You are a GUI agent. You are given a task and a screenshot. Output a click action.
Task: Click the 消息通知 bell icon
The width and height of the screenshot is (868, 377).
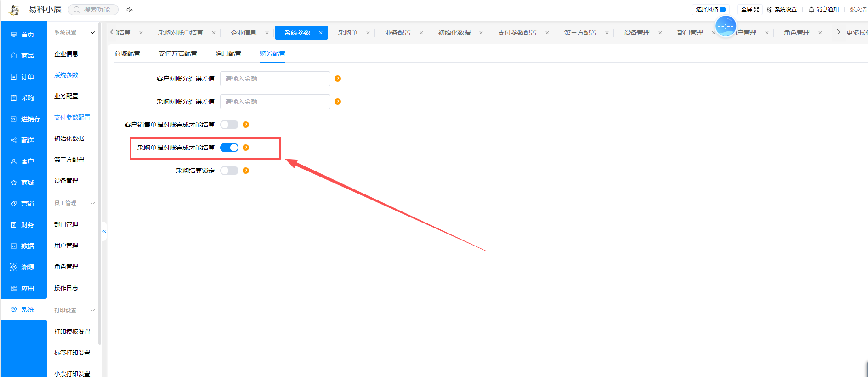(x=811, y=10)
